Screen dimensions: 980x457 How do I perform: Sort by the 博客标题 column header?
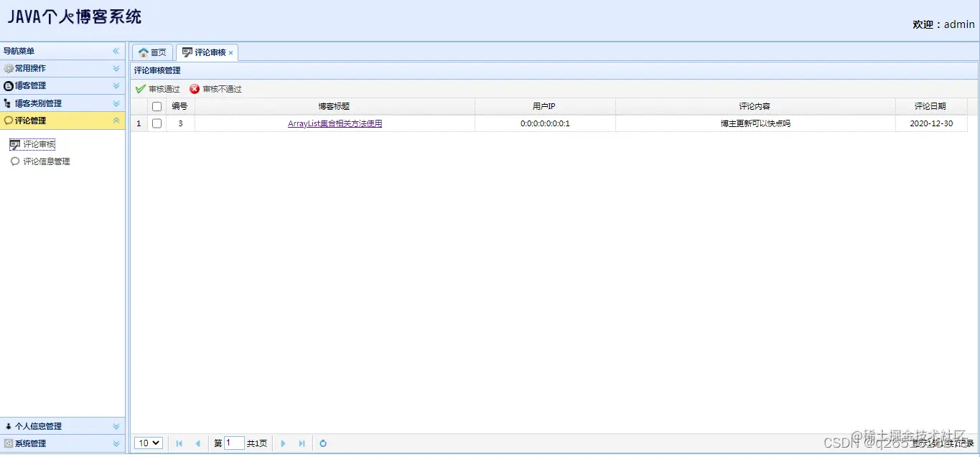click(335, 106)
